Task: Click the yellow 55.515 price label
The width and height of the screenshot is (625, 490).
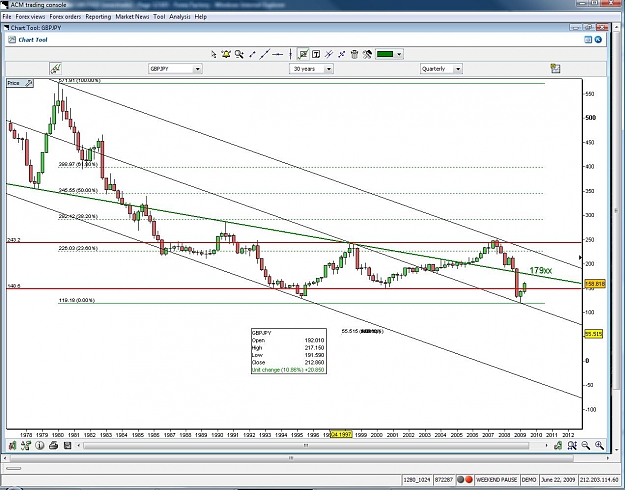Action: coord(594,334)
